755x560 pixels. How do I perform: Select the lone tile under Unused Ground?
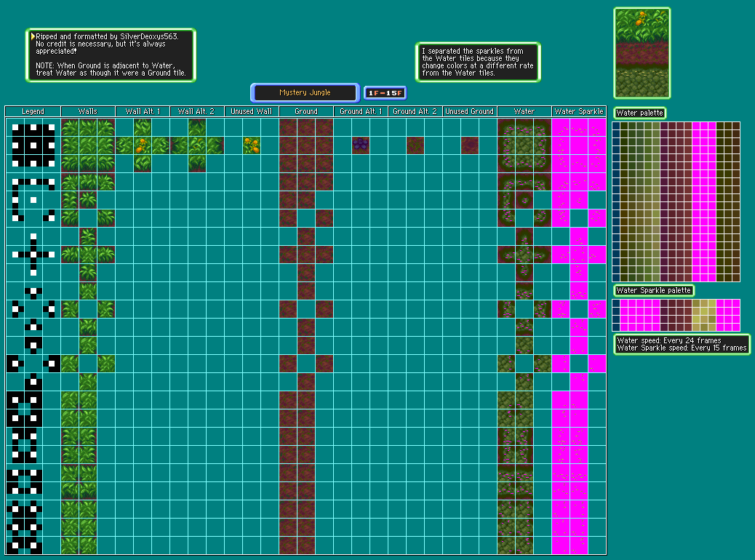pos(470,145)
